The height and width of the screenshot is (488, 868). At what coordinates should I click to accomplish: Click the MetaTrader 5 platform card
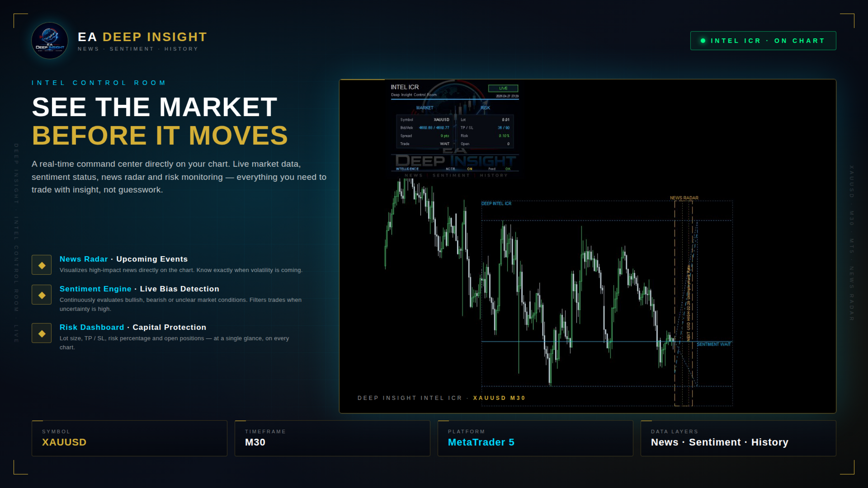535,438
